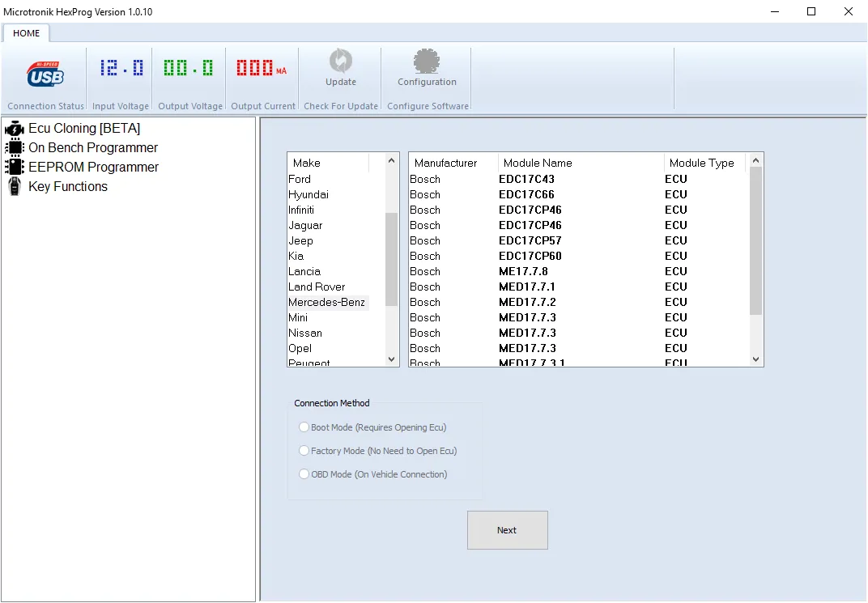The height and width of the screenshot is (603, 868).
Task: Select Boot Mode radio button
Action: (304, 427)
